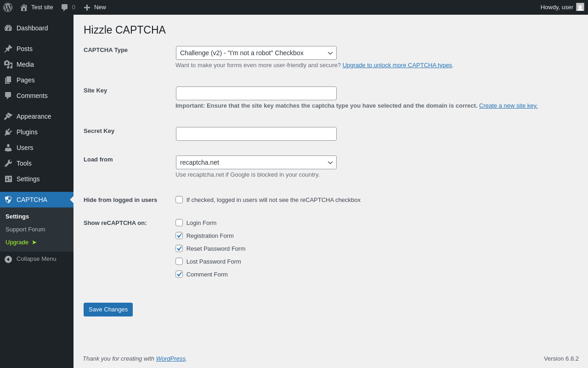This screenshot has height=368, width=588.
Task: Open the comments bubble icon in admin bar
Action: click(x=64, y=7)
